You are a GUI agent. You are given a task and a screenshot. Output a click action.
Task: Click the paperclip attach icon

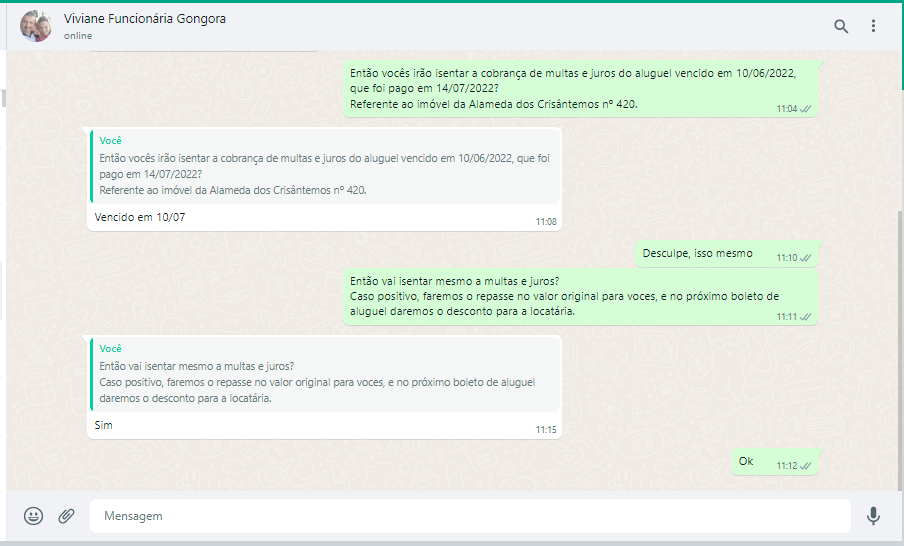(66, 516)
